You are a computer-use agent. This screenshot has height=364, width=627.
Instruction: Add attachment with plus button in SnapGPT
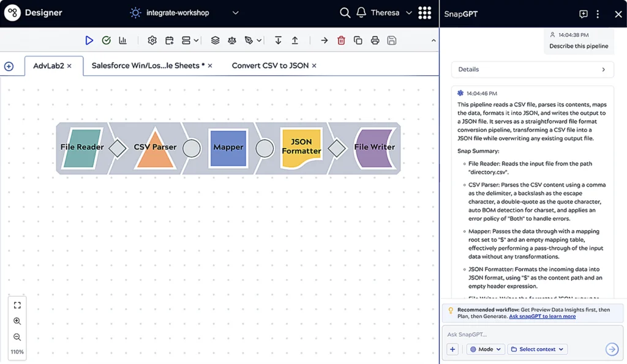pos(452,349)
